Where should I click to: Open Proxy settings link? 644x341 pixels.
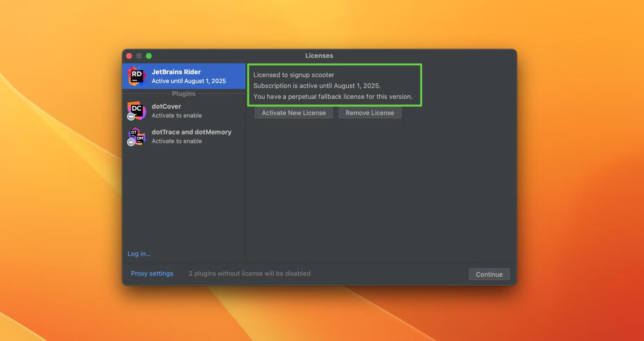point(152,274)
